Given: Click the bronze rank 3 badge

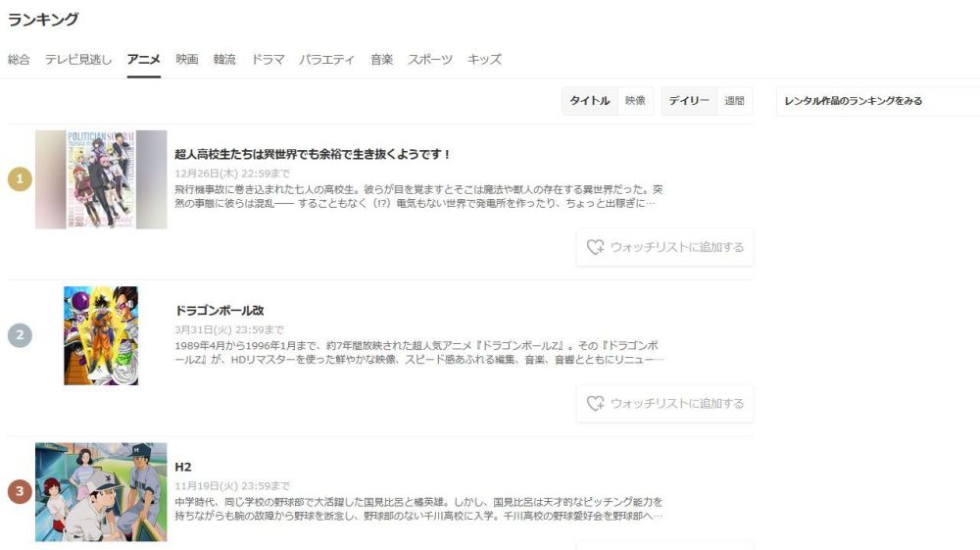Looking at the screenshot, I should point(20,492).
